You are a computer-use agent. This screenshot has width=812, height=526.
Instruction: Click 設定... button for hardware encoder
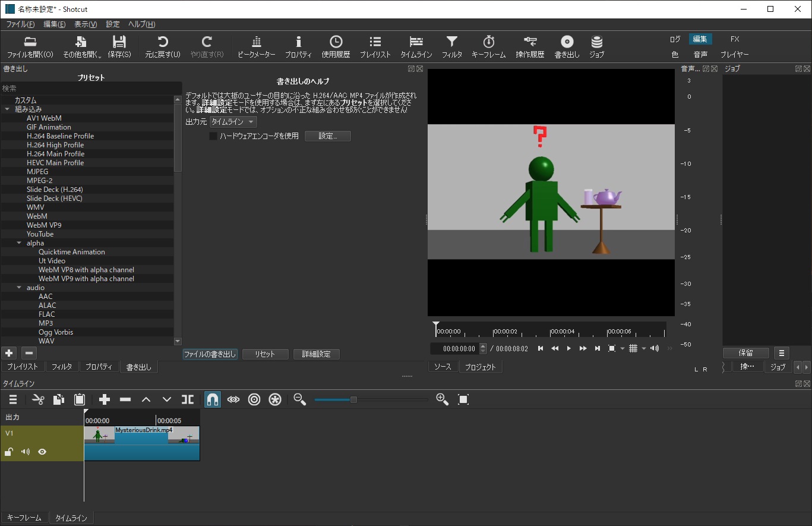(328, 136)
